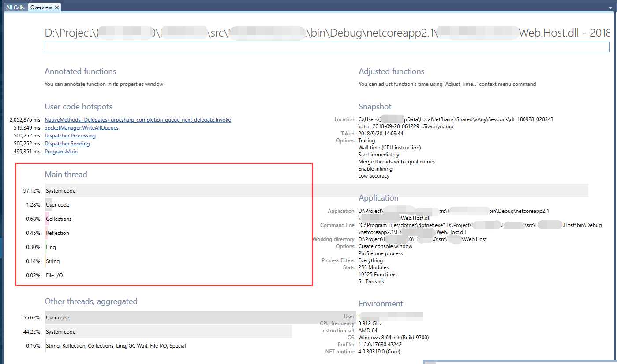Select System code bar in Other threads
The image size is (617, 364).
tap(168, 332)
